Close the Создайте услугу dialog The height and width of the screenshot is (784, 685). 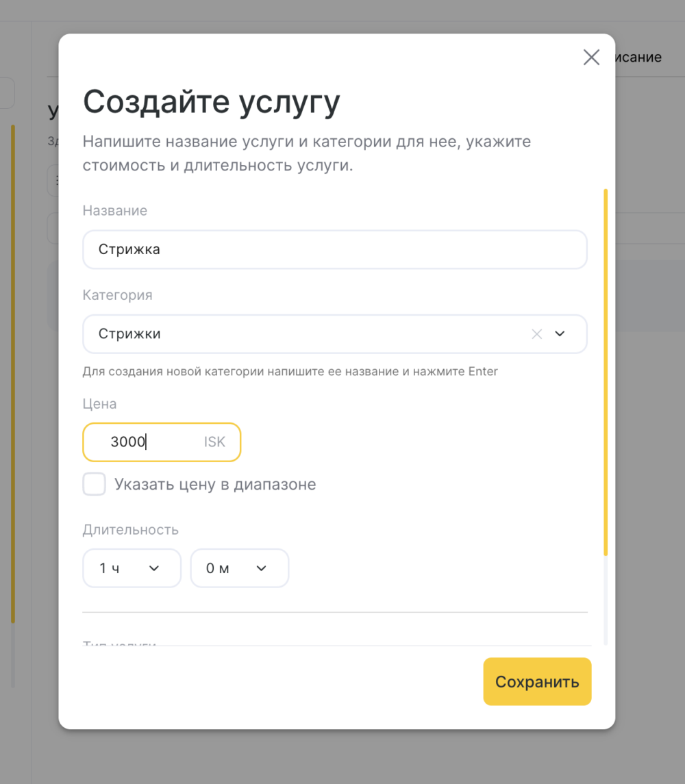coord(591,58)
